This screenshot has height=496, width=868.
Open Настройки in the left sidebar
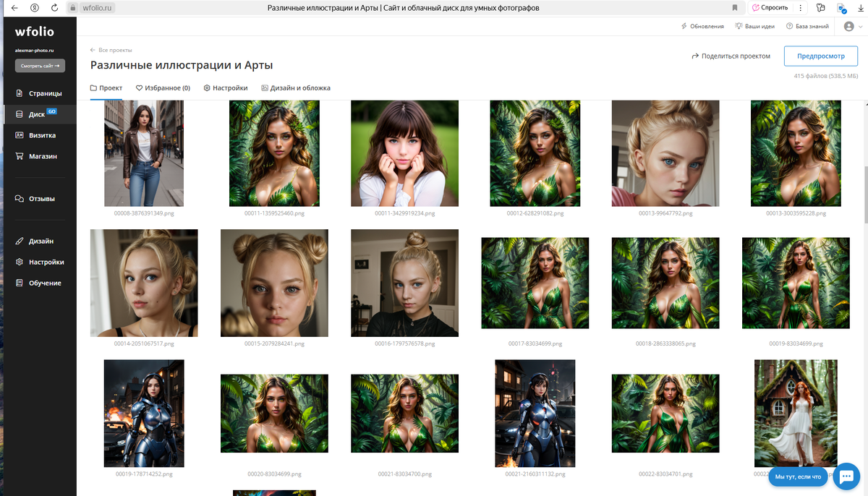(39, 262)
